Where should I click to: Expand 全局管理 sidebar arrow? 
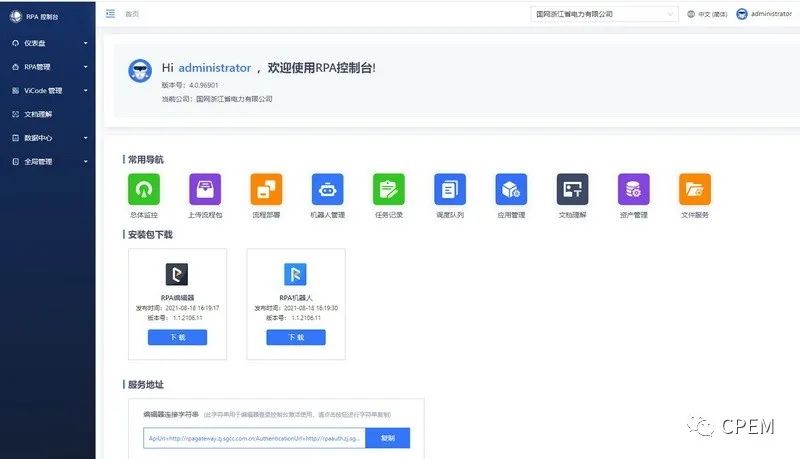86,162
